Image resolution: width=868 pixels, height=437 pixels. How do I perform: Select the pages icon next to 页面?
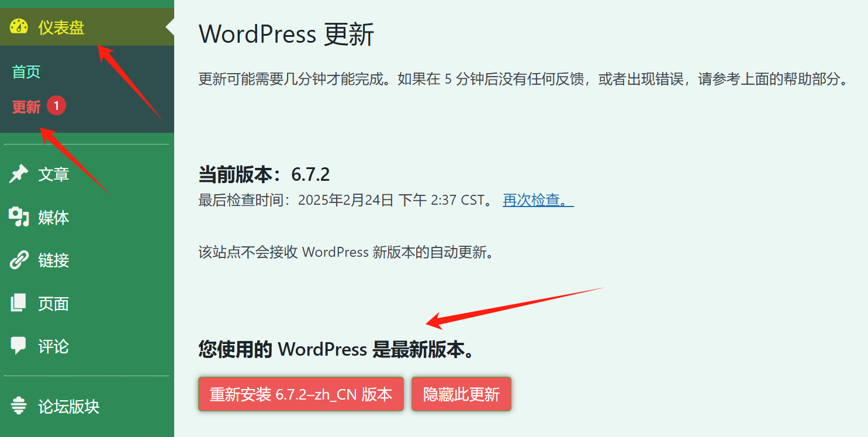(18, 303)
